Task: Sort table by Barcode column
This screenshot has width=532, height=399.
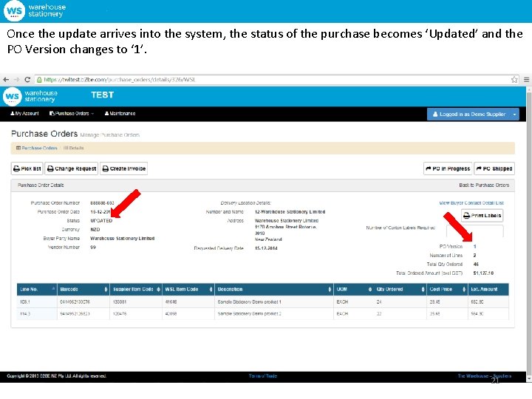Action: 83,290
